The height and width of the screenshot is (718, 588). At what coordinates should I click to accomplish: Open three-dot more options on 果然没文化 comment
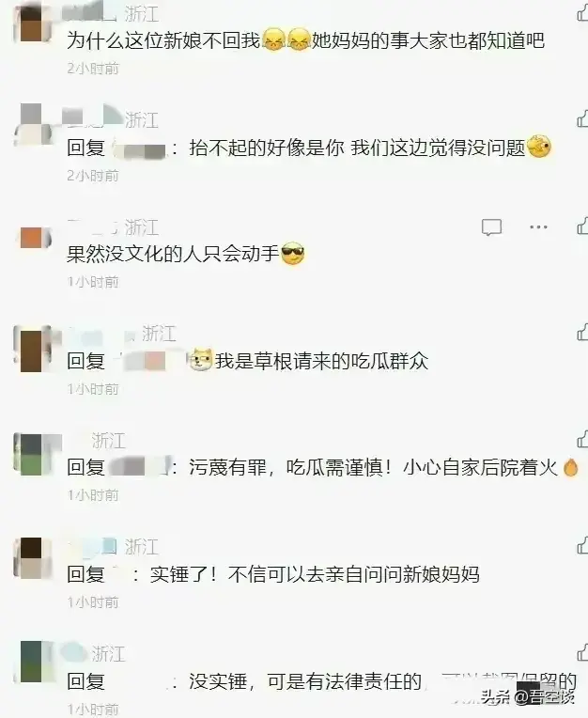(538, 226)
